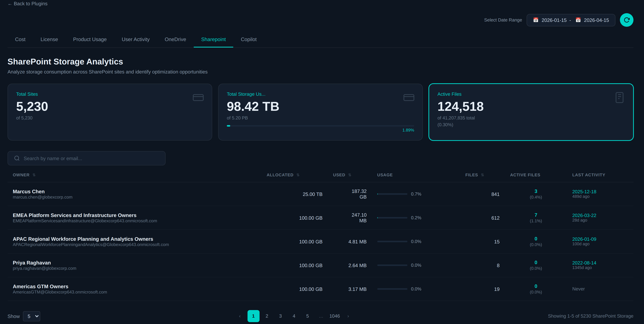Viewport: 644px width, 324px height.
Task: Click the total storage 1.89% progress bar
Action: click(320, 126)
